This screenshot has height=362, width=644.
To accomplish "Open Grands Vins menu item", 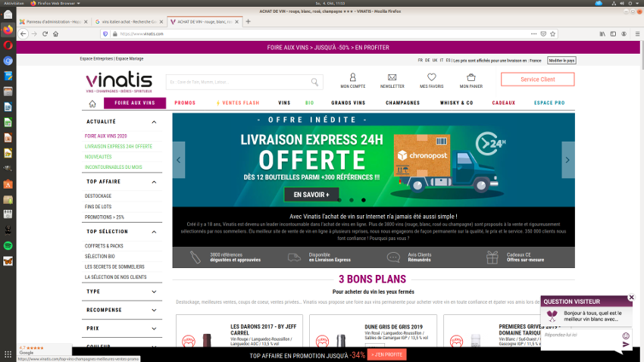I will tap(349, 103).
